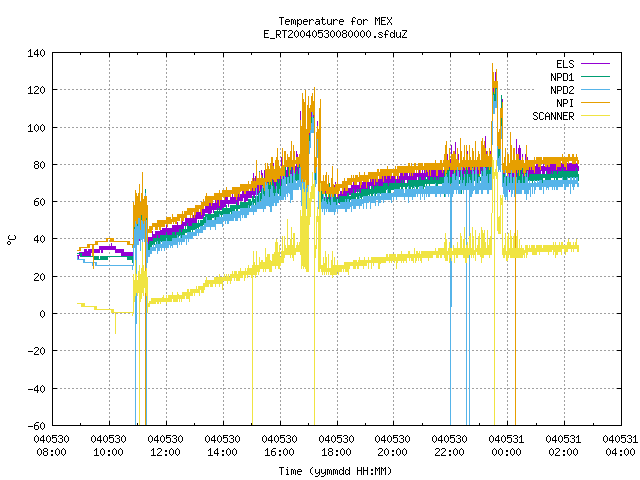Click the x-axis tick label 10:00
640x480 pixels.
(x=109, y=452)
